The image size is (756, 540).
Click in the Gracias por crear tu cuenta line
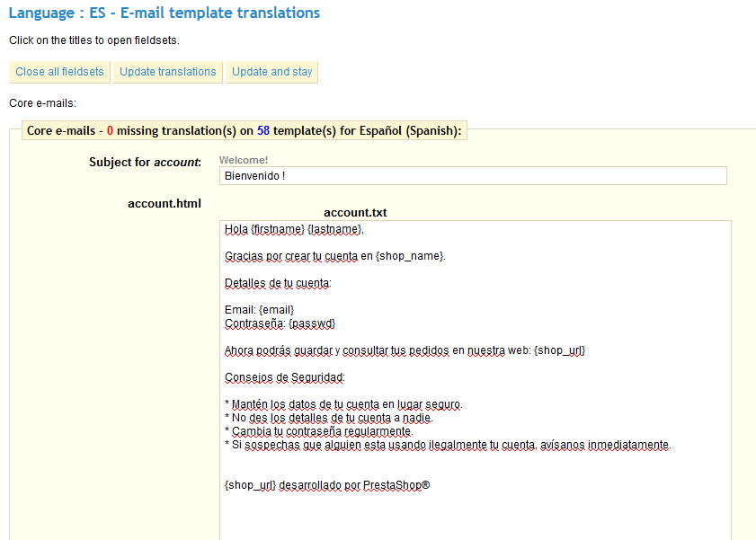(x=334, y=256)
